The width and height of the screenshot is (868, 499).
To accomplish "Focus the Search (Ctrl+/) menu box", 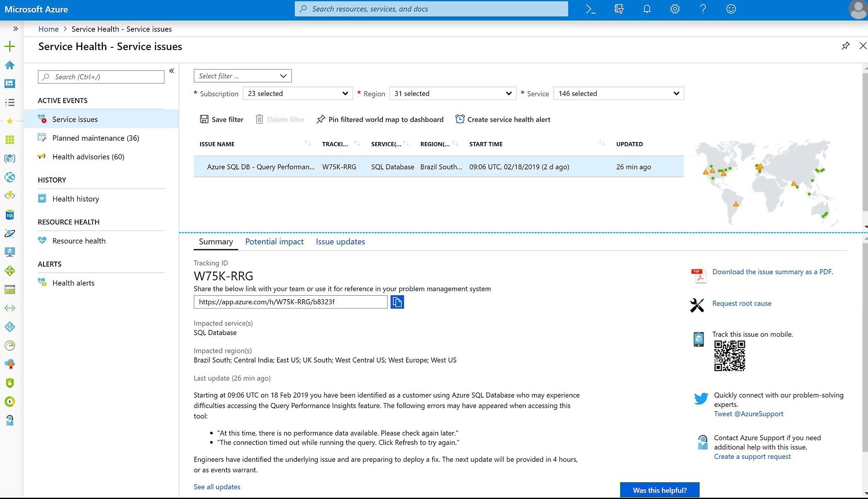I will [x=101, y=77].
